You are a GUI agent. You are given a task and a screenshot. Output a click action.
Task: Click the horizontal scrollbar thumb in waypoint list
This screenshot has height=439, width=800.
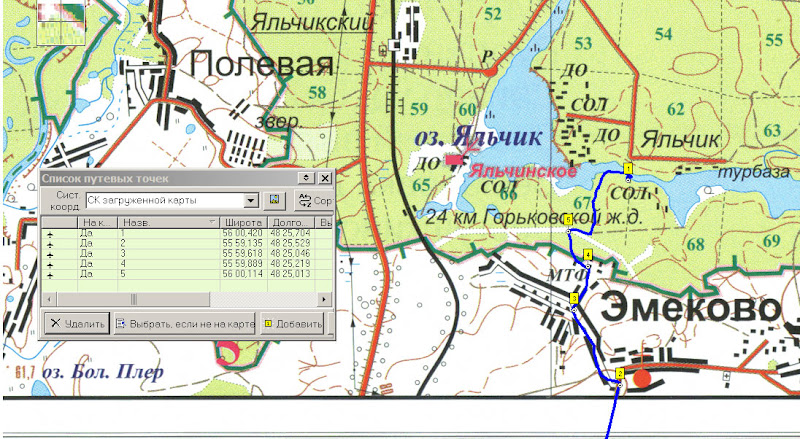(134, 299)
